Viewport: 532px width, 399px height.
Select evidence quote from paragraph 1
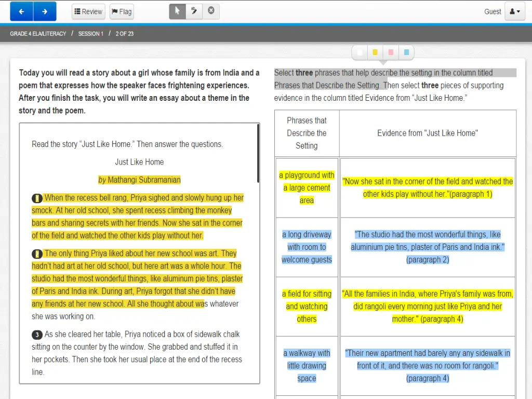point(428,188)
